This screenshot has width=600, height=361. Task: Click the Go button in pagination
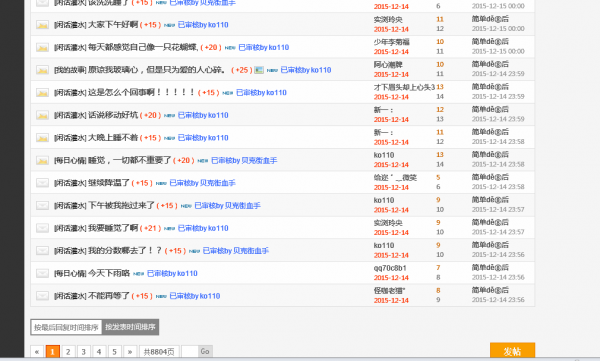(x=205, y=351)
